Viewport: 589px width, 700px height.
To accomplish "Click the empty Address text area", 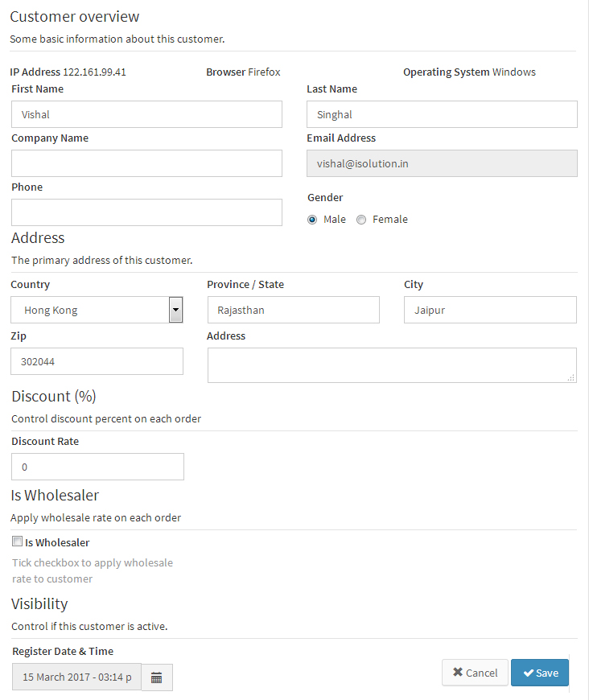I will coord(392,364).
